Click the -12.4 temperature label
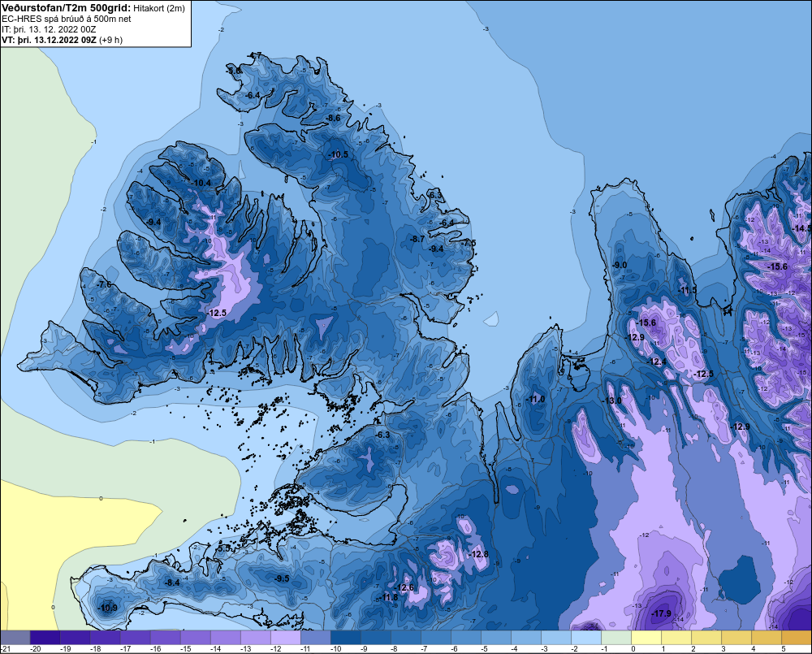The width and height of the screenshot is (812, 654). 657,362
